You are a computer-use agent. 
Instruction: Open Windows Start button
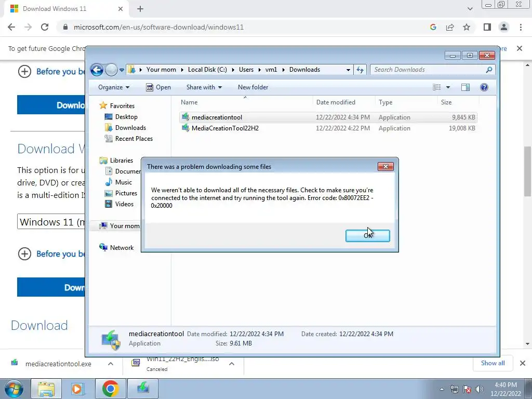[14, 389]
